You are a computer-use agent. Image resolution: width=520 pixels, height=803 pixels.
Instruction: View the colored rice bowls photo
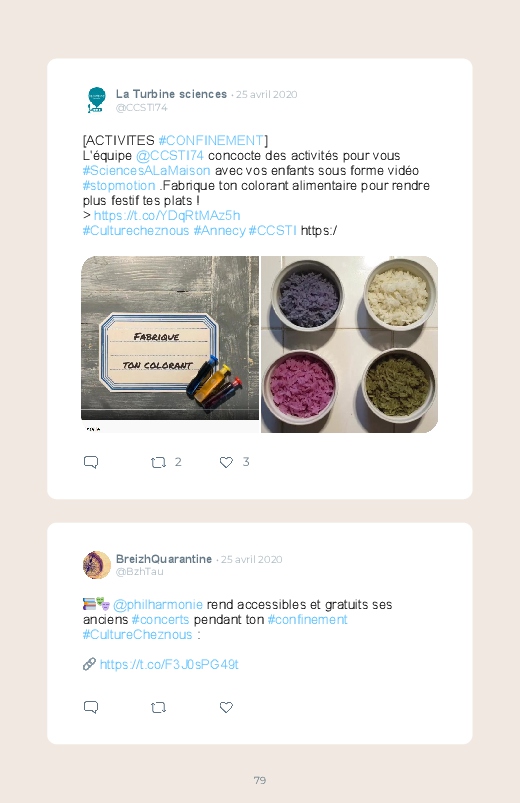click(349, 344)
